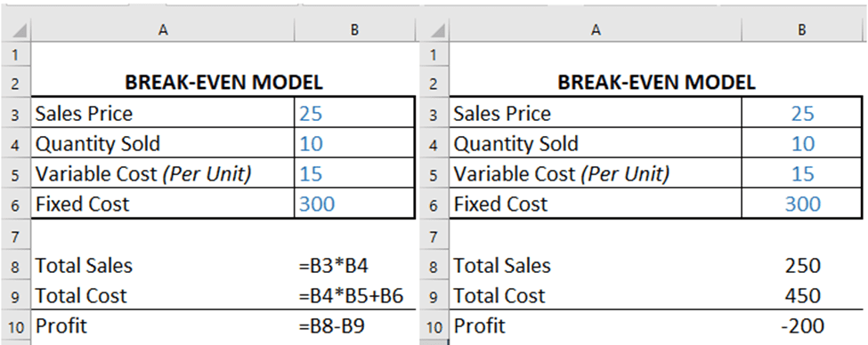Screen dimensions: 868x345
Task: Select Variable Cost (Per Unit) in right sheet
Action: point(562,174)
